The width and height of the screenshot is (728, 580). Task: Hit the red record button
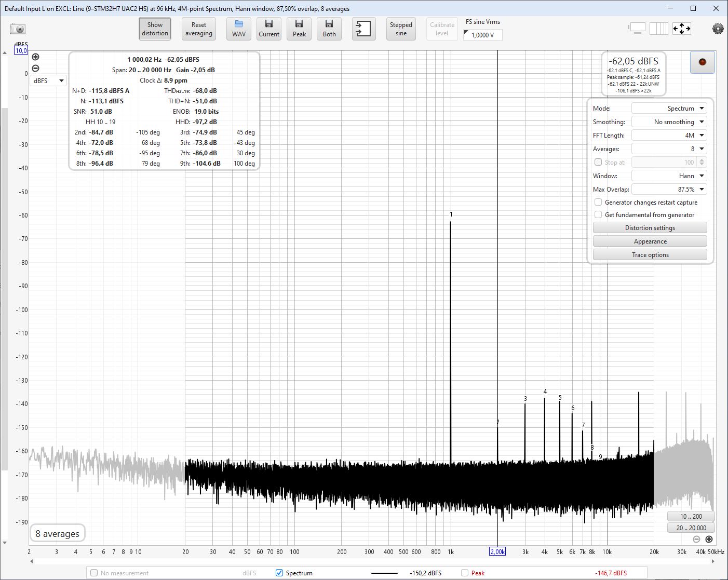point(703,62)
